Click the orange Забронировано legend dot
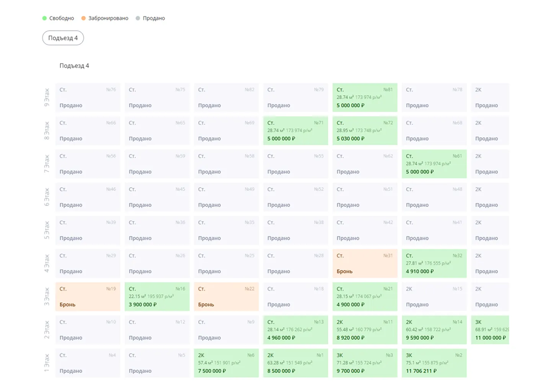551x392 pixels. tap(83, 18)
